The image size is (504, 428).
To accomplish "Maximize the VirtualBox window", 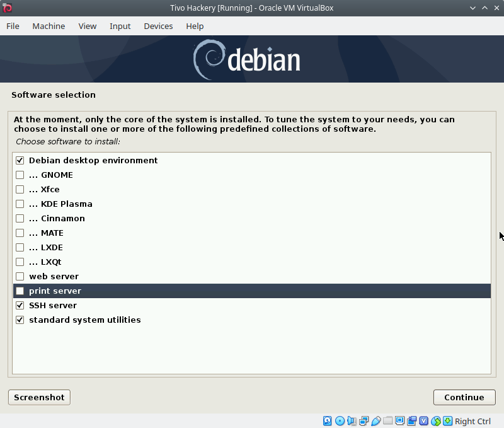I will pos(484,8).
